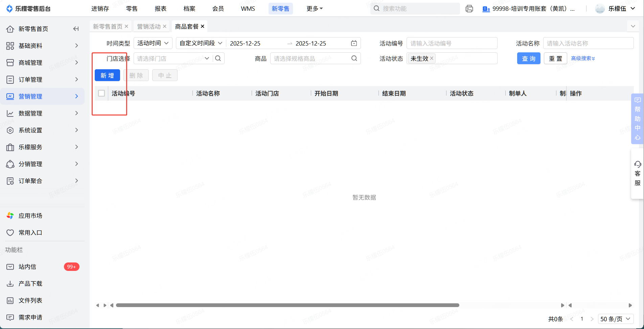The image size is (644, 329).
Task: Click the horizontal table scrollbar
Action: coord(287,305)
